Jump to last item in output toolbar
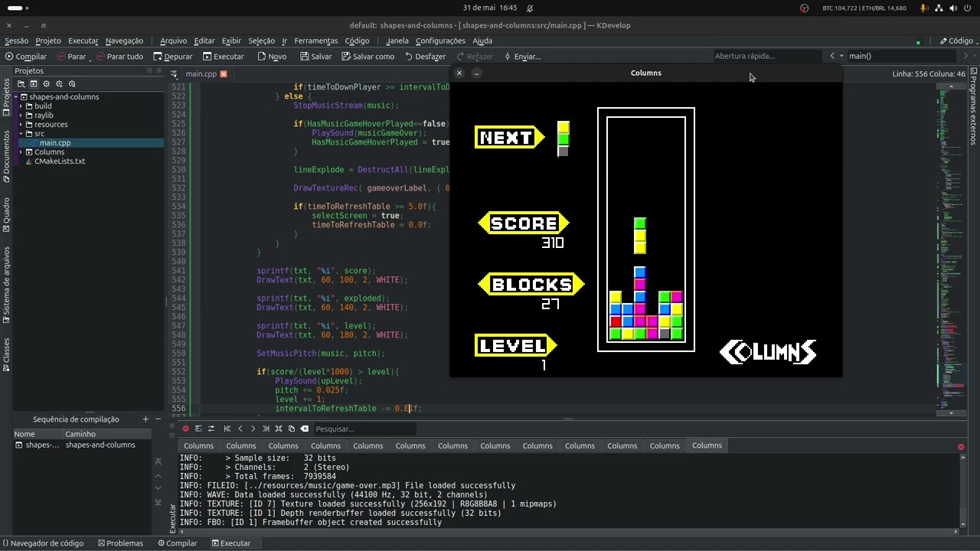The width and height of the screenshot is (980, 551). tap(266, 429)
